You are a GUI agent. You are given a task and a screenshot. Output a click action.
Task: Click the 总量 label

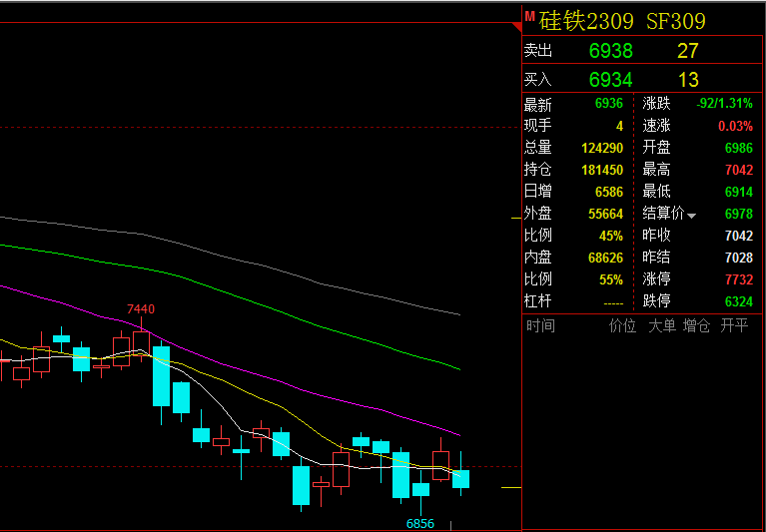pos(538,148)
